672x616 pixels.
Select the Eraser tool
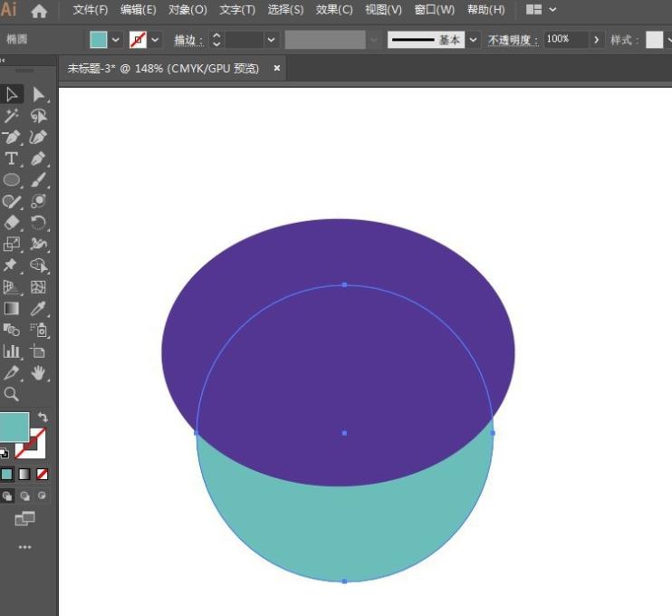point(12,223)
